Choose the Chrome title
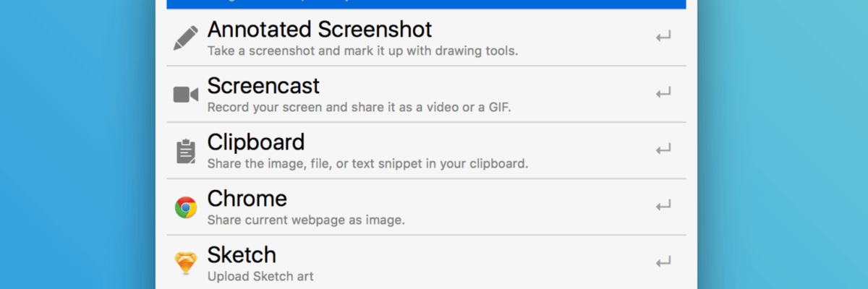The height and width of the screenshot is (289, 868). point(247,198)
